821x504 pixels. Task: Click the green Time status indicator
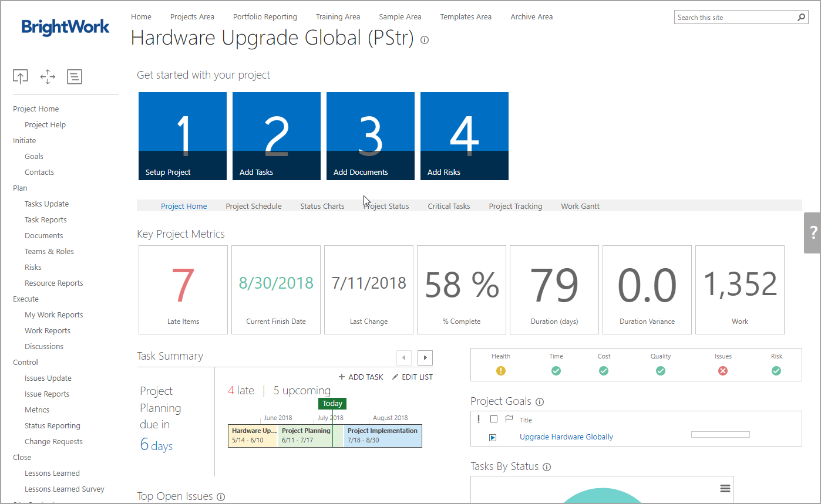pyautogui.click(x=556, y=371)
